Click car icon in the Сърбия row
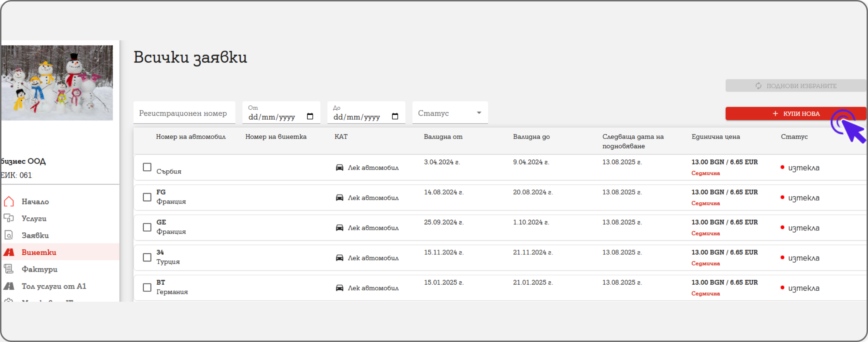The height and width of the screenshot is (342, 868). pos(340,167)
